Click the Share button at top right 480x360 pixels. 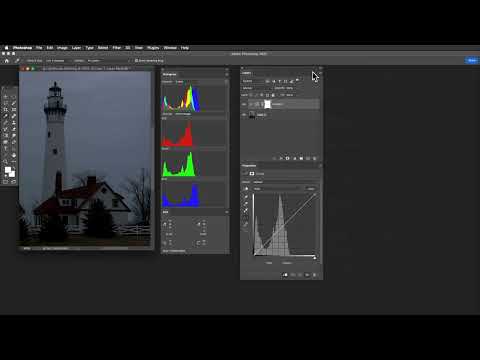click(472, 60)
